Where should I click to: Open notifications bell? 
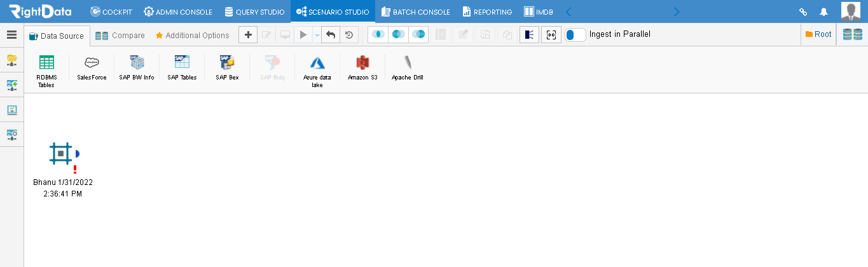click(x=823, y=11)
